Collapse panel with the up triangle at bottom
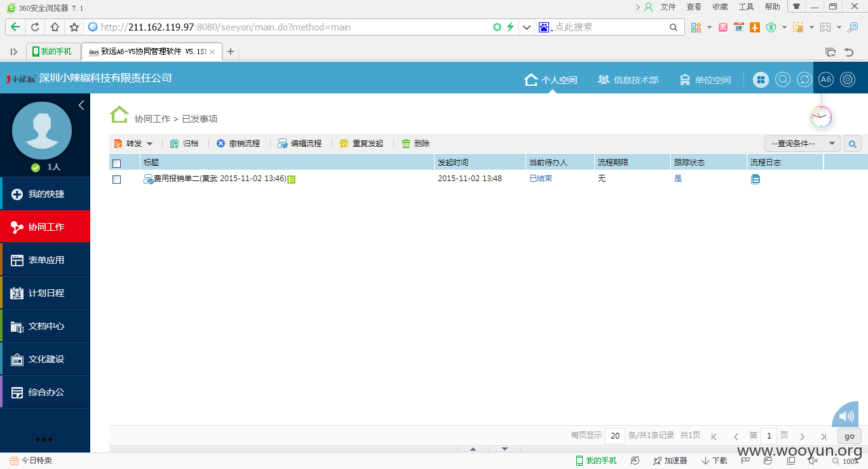 click(x=473, y=449)
